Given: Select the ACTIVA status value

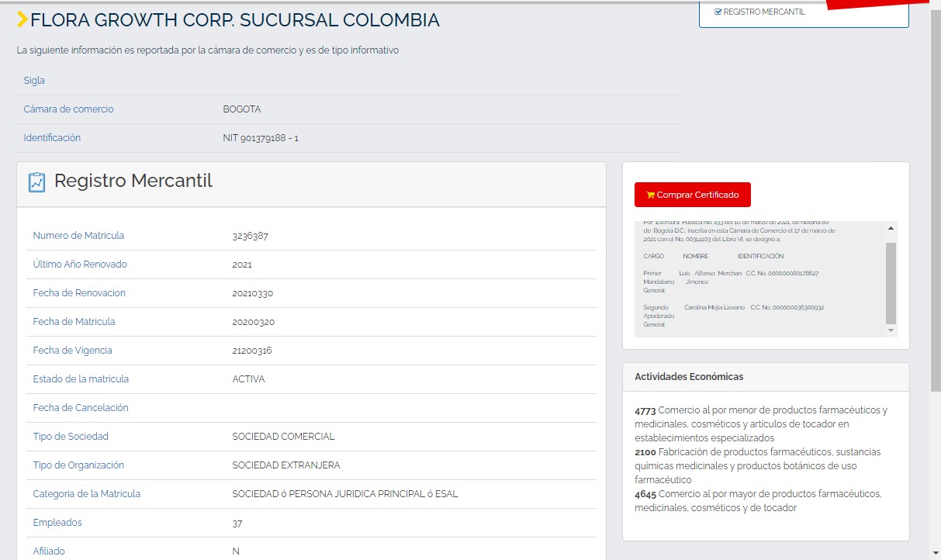Looking at the screenshot, I should [248, 379].
